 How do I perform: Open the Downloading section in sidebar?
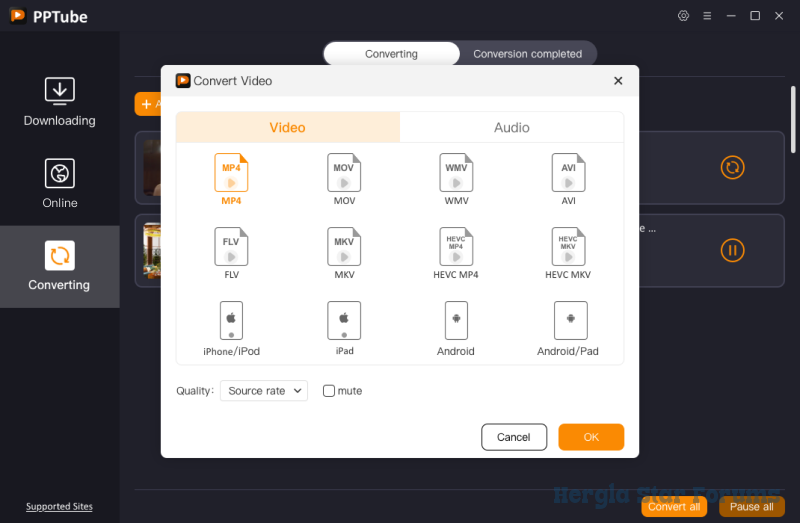click(x=60, y=102)
